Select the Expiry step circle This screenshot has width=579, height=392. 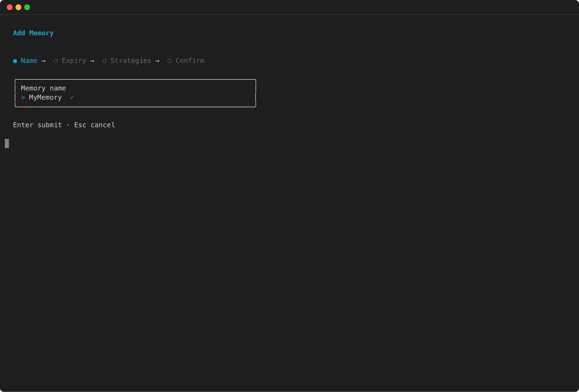55,60
